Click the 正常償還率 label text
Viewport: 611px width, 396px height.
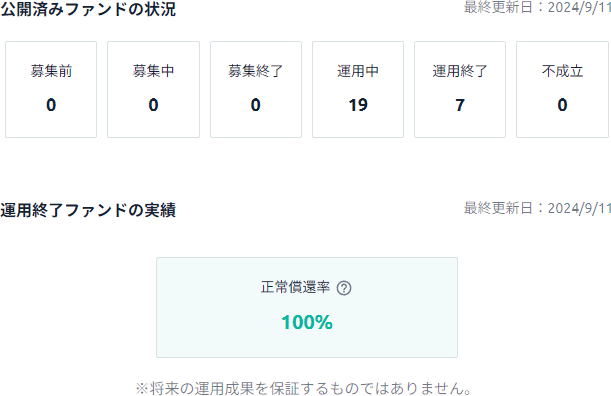click(x=295, y=287)
